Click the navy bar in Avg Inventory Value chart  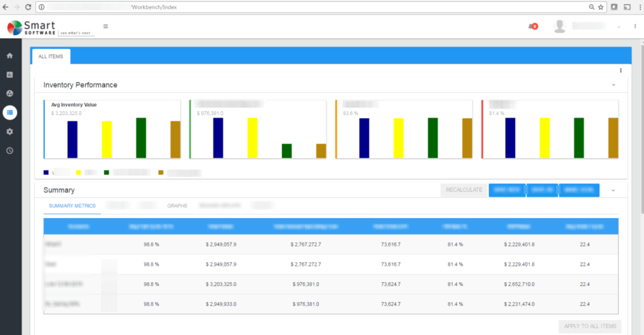(72, 140)
